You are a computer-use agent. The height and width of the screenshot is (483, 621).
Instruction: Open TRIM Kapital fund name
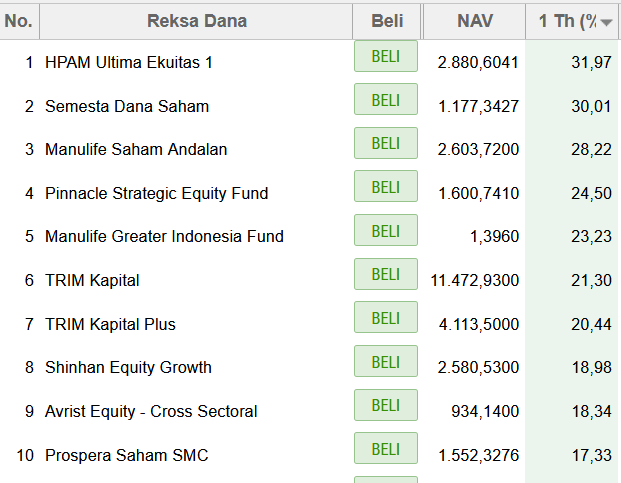click(92, 281)
